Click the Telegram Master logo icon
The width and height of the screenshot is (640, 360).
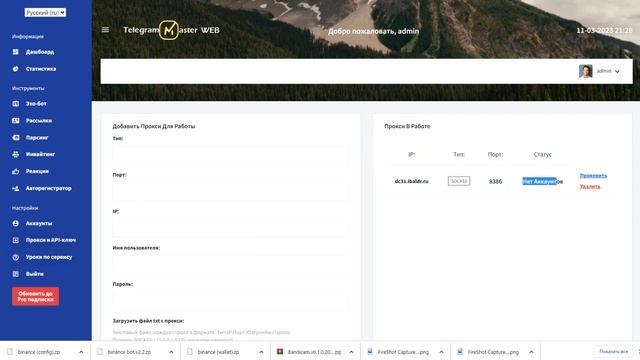pyautogui.click(x=169, y=30)
